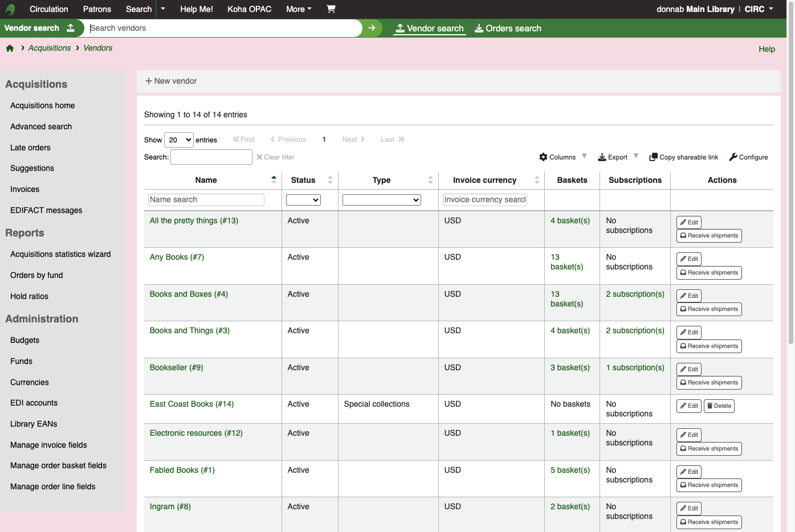Screen dimensions: 795x532
Task: Sort table by Name column
Action: click(212, 180)
